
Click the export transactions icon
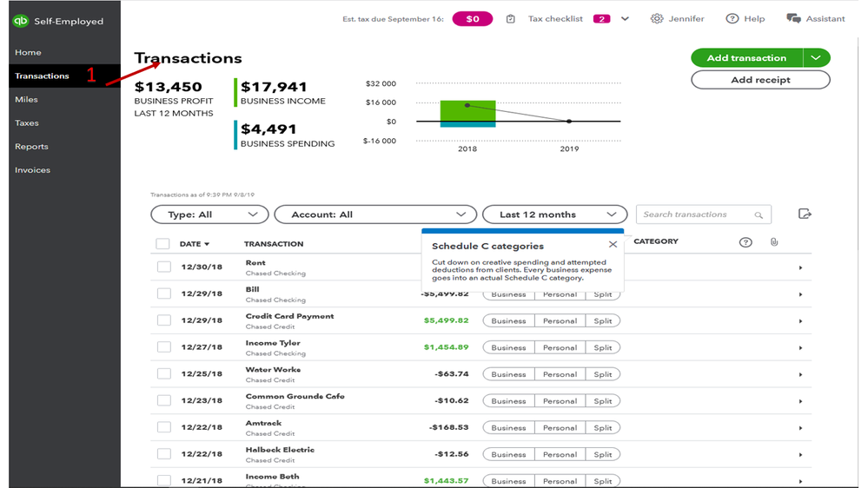point(805,214)
